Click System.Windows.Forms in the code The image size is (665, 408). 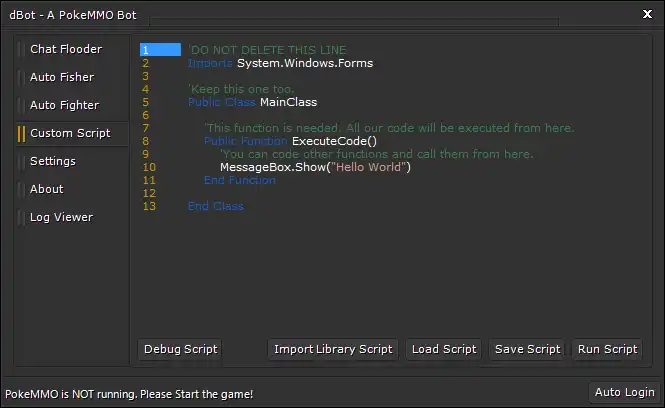point(305,63)
